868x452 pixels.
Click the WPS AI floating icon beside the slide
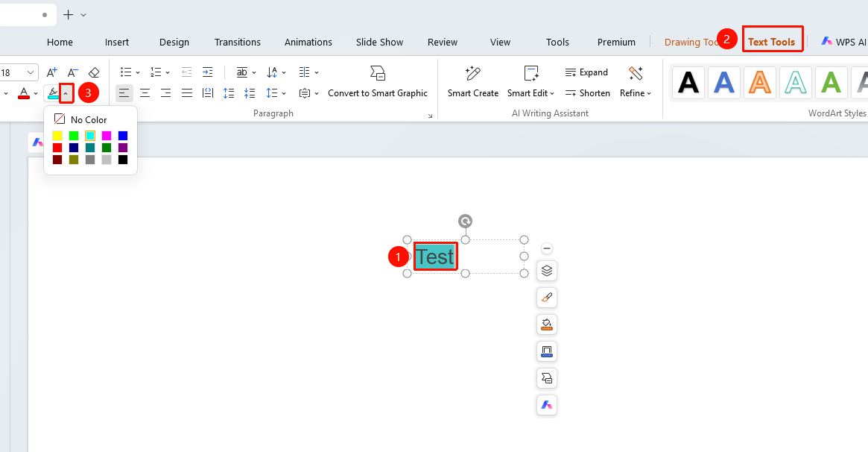click(547, 405)
